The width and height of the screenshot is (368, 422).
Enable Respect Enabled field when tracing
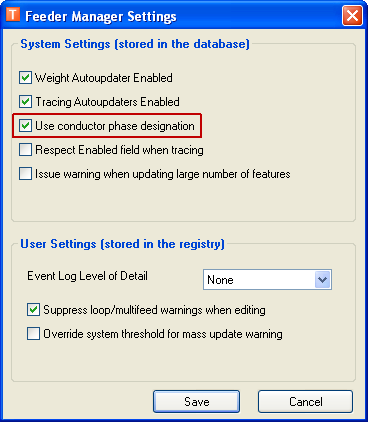click(25, 150)
